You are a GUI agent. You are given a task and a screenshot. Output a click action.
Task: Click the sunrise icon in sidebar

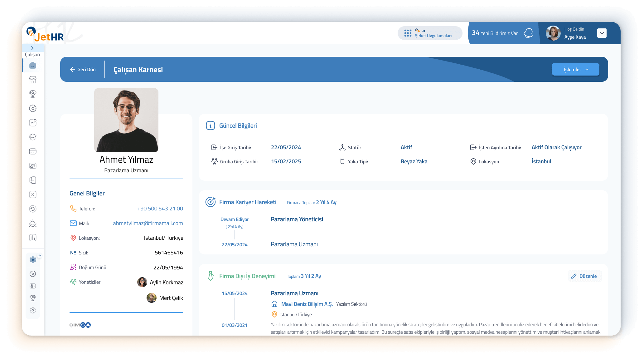point(33,223)
